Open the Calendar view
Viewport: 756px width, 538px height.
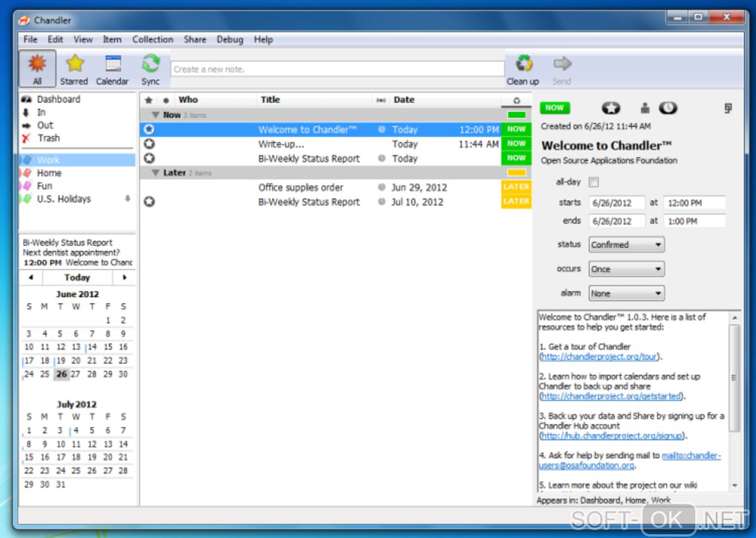[x=113, y=68]
